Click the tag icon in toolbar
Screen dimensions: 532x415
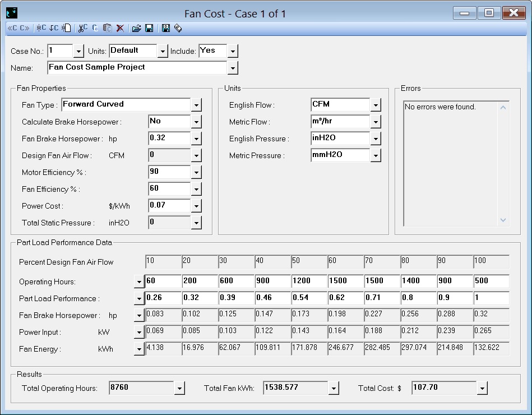tap(178, 28)
